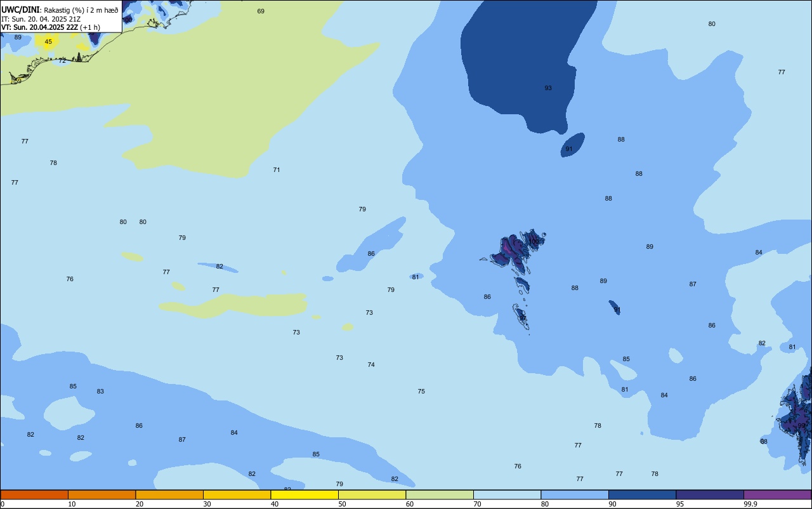Click the "71" humidity value

click(277, 170)
